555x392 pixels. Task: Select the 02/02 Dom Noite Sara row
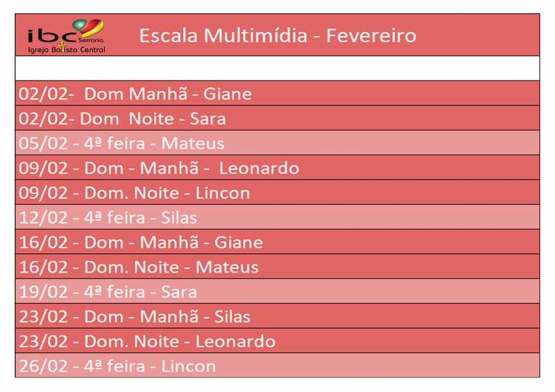(277, 118)
